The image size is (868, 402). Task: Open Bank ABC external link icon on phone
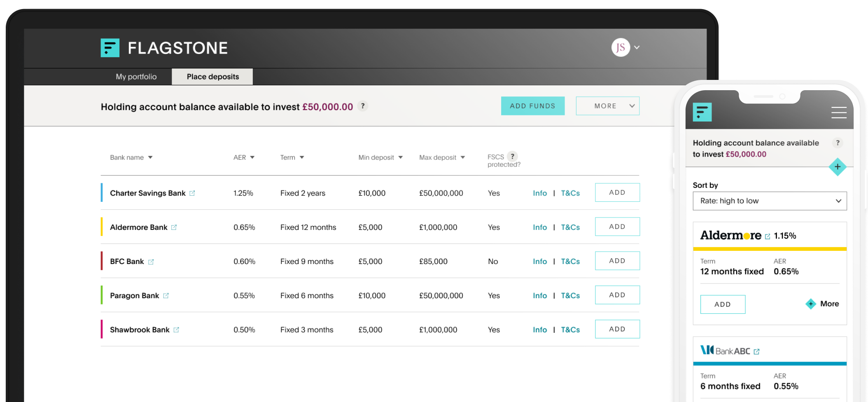(756, 351)
